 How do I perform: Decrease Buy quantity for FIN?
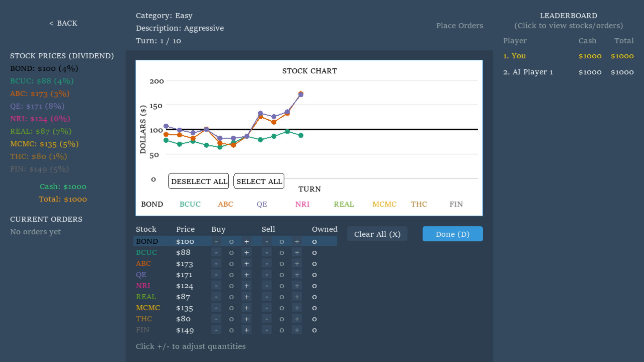216,330
